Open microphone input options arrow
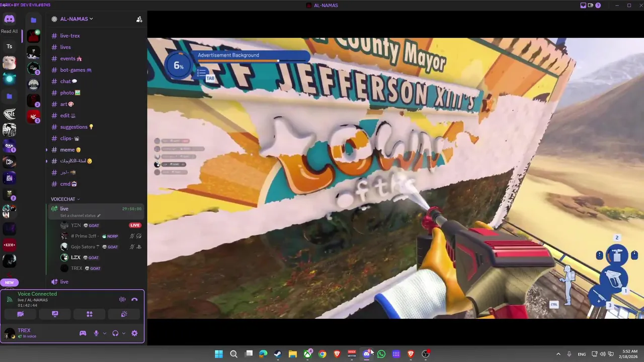The height and width of the screenshot is (362, 644). 105,333
